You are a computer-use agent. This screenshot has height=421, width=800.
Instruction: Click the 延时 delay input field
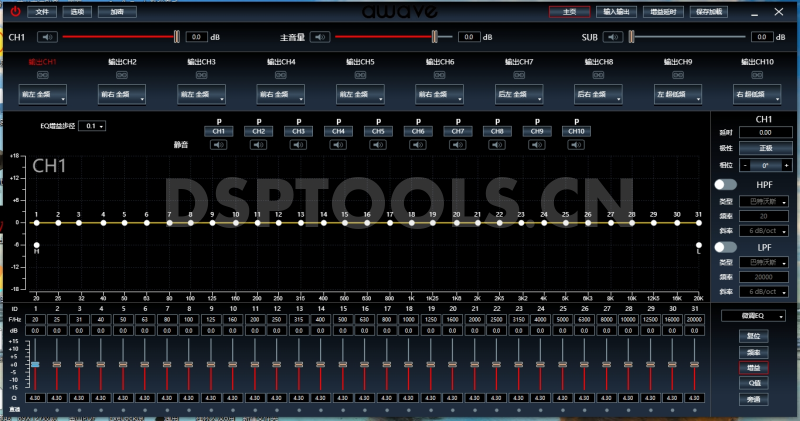point(765,132)
